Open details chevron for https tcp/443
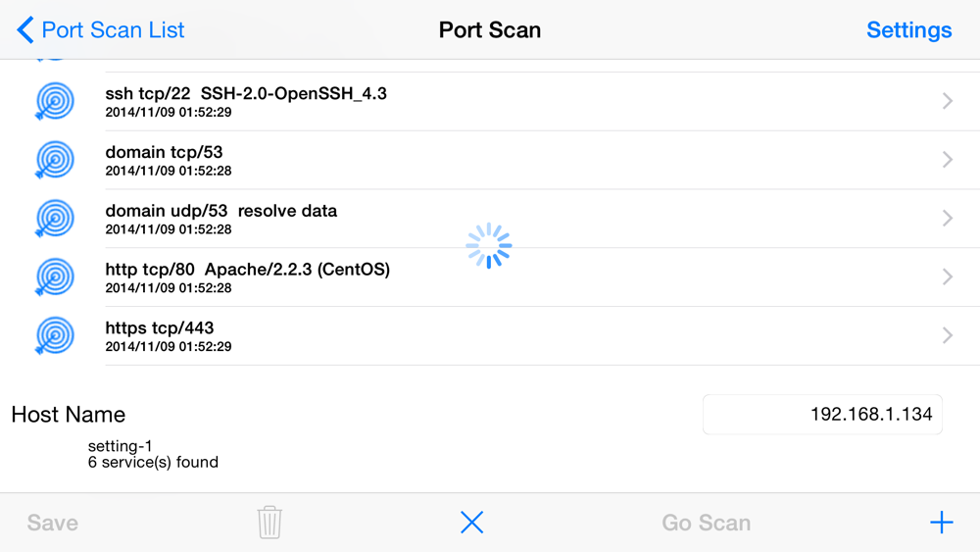 pos(947,335)
